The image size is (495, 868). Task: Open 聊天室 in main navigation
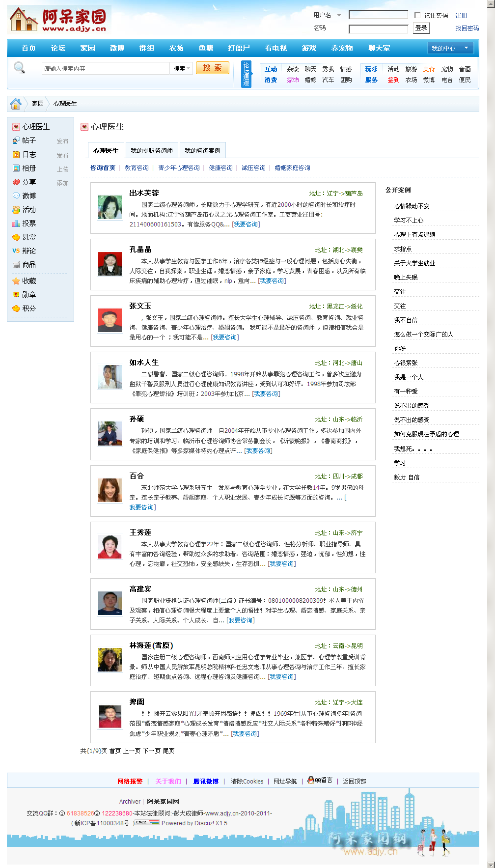tap(379, 48)
